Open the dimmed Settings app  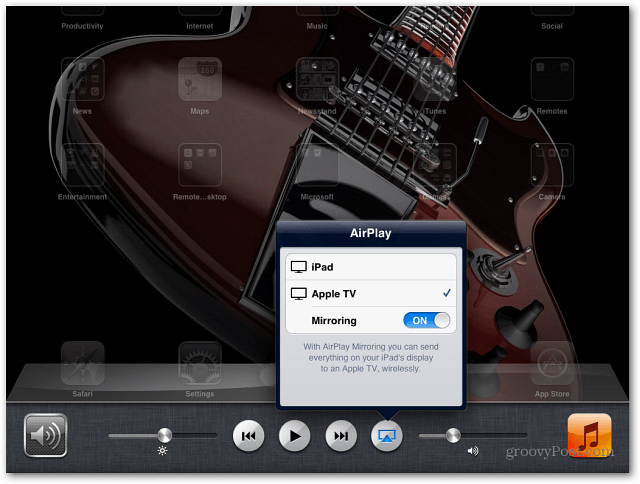pyautogui.click(x=200, y=363)
